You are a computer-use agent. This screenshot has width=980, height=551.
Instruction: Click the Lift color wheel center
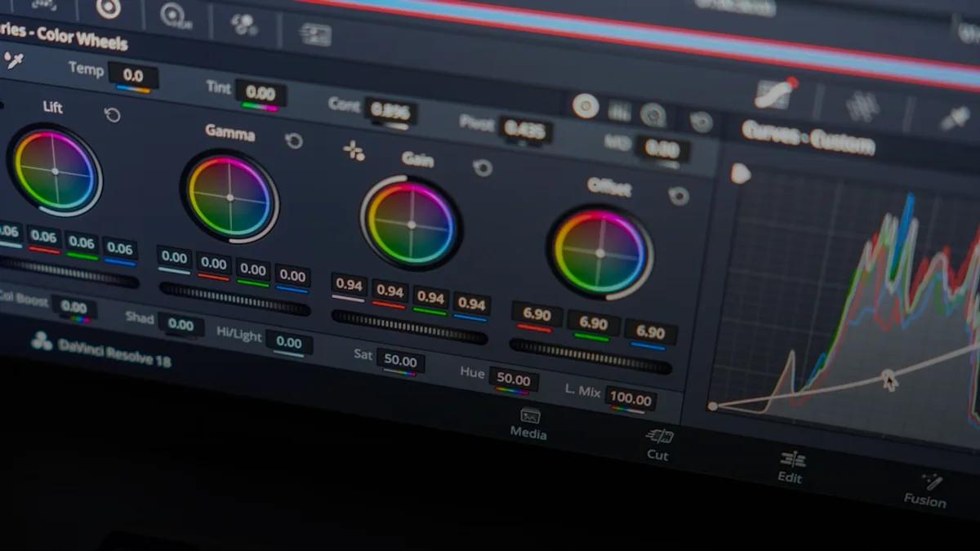[55, 171]
